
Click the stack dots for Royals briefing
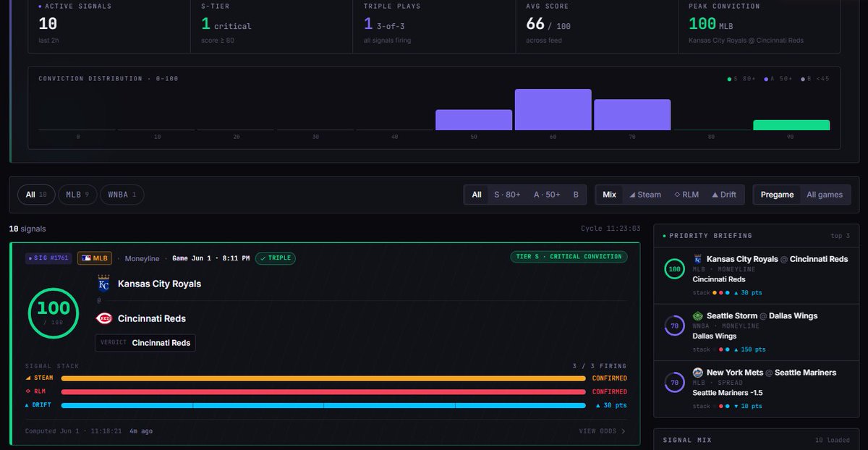click(721, 293)
